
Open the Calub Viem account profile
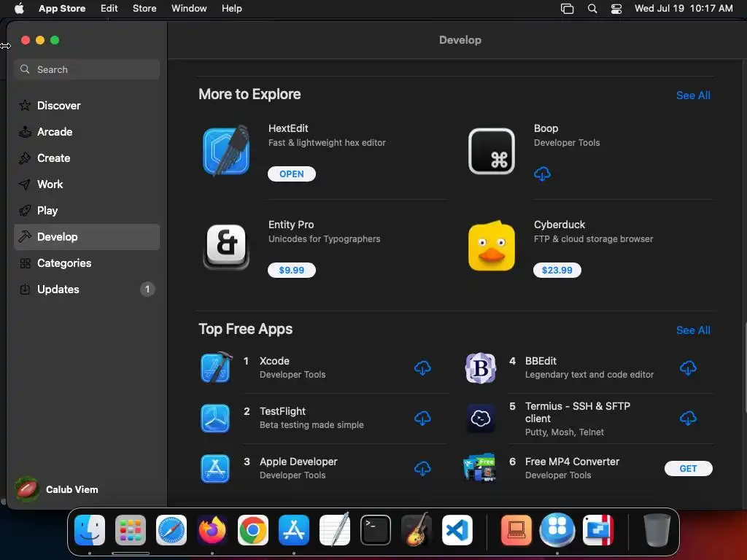(56, 489)
